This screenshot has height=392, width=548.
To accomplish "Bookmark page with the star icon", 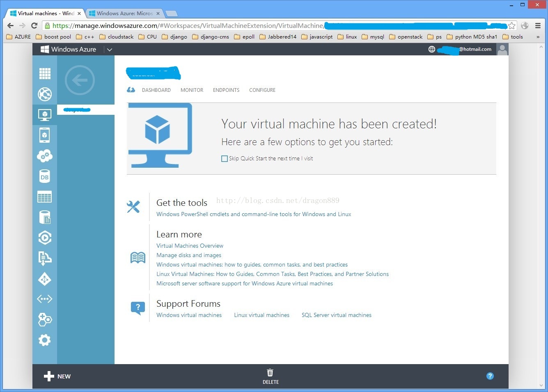I will [x=512, y=25].
